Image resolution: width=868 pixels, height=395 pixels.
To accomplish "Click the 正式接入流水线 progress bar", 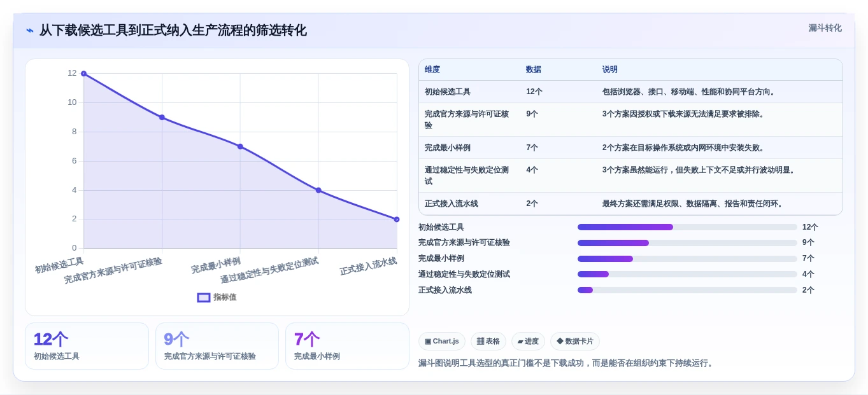I will pyautogui.click(x=687, y=290).
